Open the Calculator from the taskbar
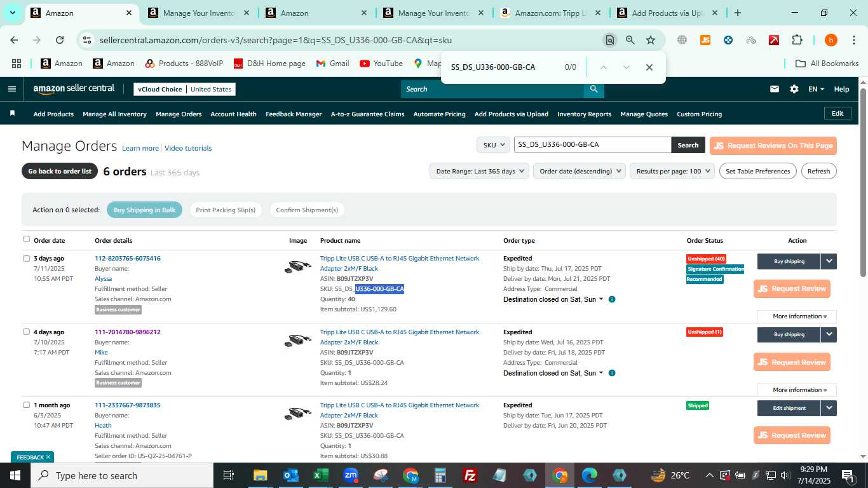868x488 pixels. tap(440, 475)
